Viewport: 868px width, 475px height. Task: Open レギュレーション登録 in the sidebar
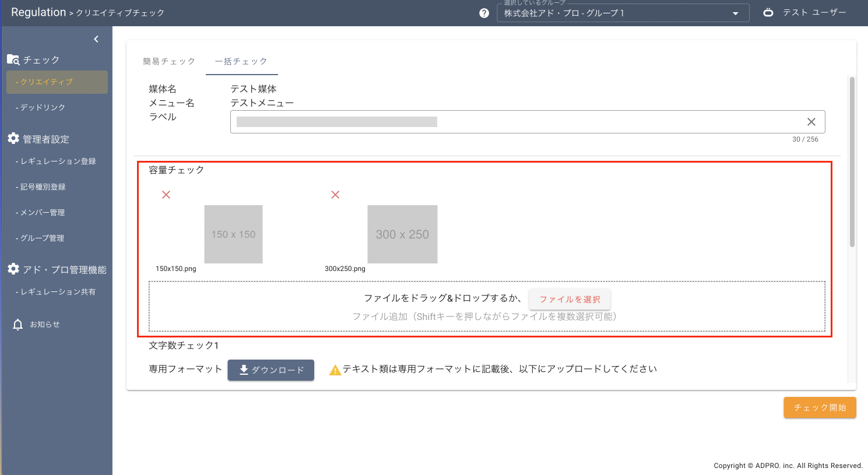58,161
